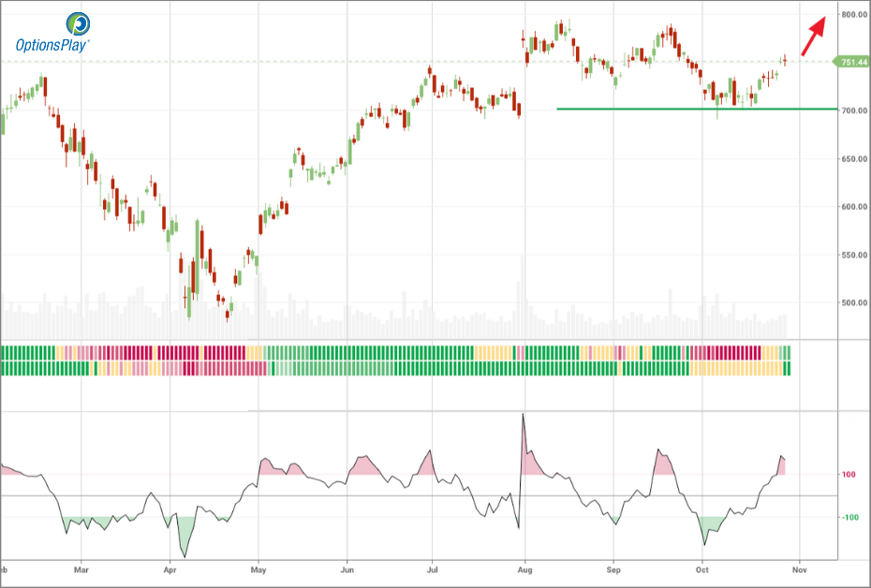Viewport: 871px width, 588px height.
Task: Select the Mar label on time axis
Action: 81,568
